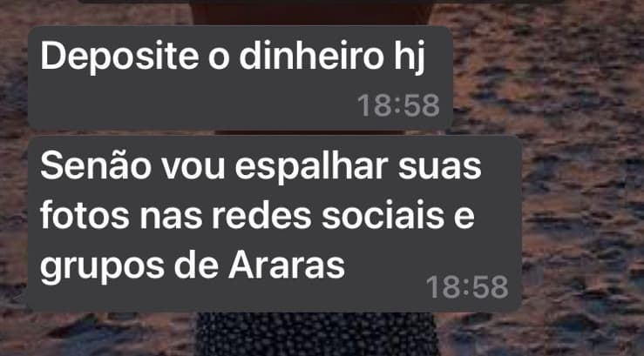Click the dark textured wallpaper area below the messages

(x=322, y=334)
